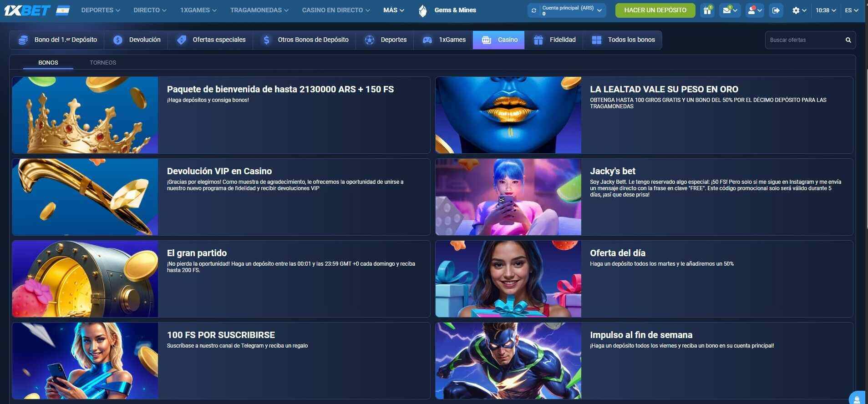Open the gift box bonuses icon
The height and width of the screenshot is (404, 868).
[707, 10]
